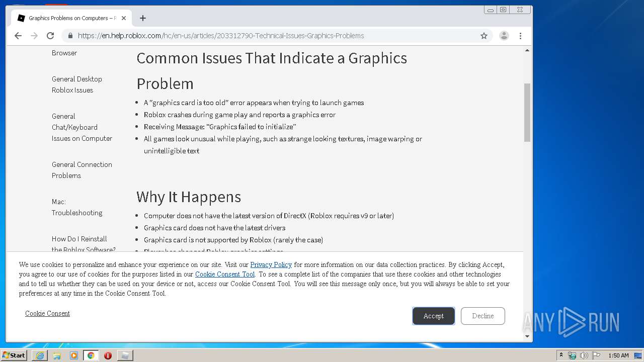Open the Windows Start menu
644x362 pixels.
click(x=14, y=355)
